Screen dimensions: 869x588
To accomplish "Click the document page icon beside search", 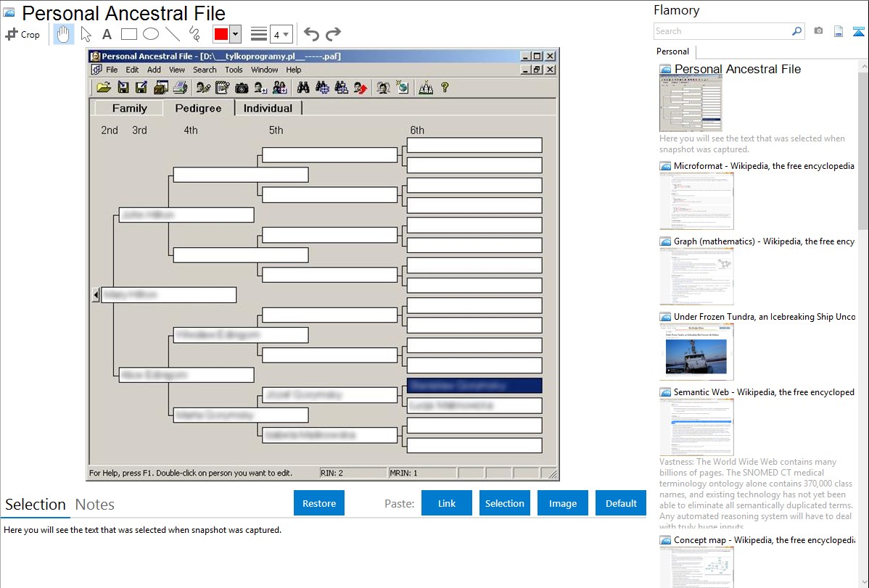I will point(839,31).
